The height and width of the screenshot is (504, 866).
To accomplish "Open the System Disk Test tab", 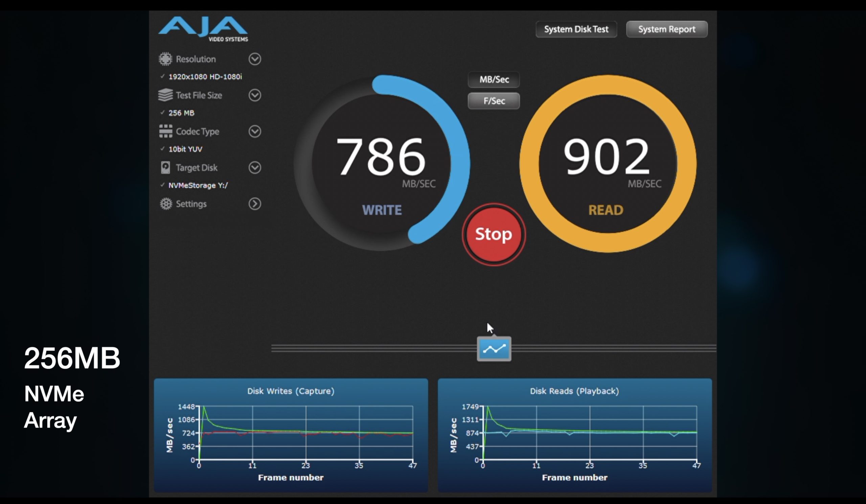I will pos(576,29).
